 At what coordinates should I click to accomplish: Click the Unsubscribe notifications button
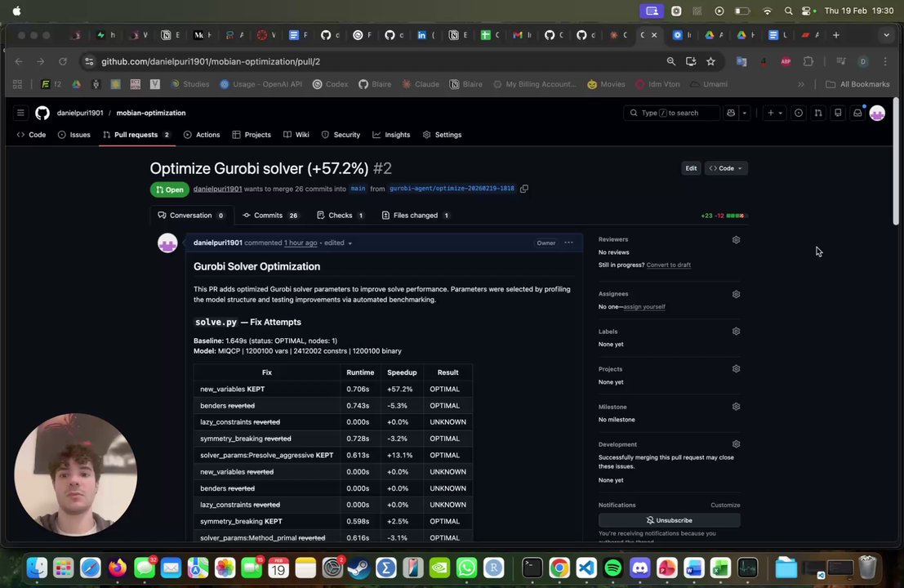670,520
